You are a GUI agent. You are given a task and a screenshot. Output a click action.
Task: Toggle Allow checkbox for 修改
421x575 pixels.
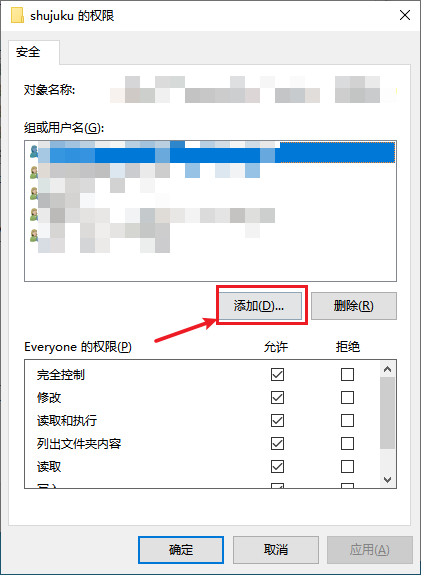pos(277,398)
